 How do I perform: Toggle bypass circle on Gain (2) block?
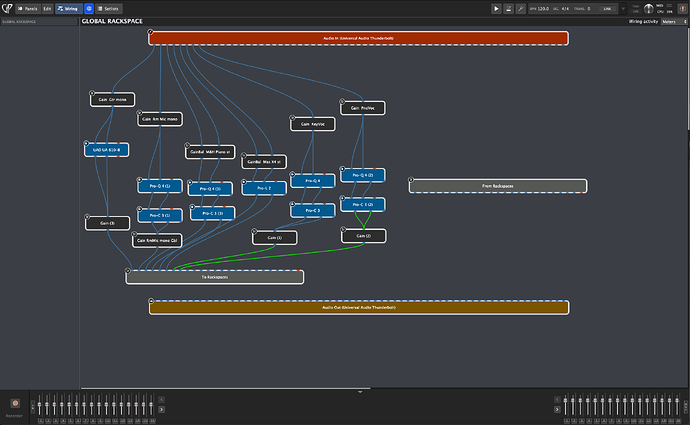coord(343,229)
